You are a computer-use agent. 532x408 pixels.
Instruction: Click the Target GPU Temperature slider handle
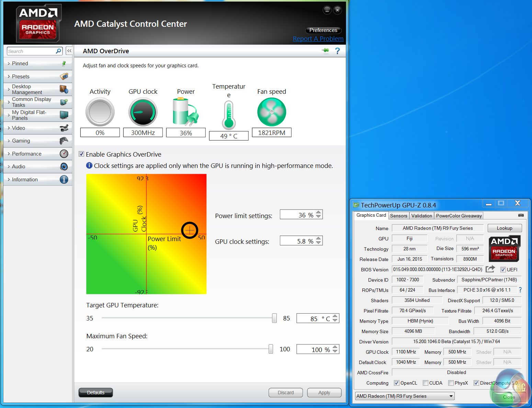click(x=274, y=318)
